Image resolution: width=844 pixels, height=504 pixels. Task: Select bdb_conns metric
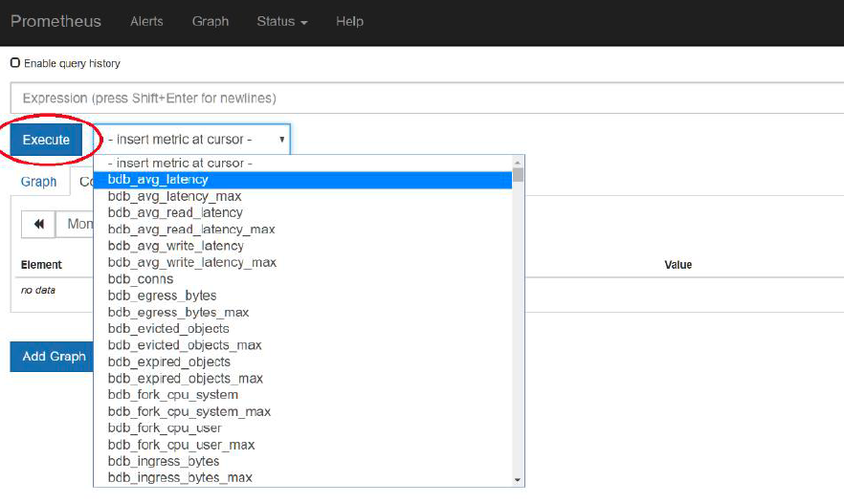coord(303,279)
